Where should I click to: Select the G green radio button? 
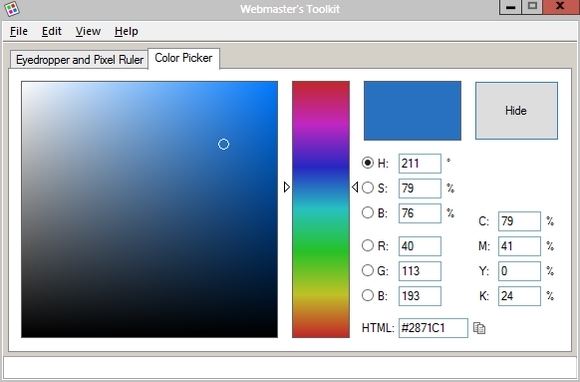coord(368,270)
